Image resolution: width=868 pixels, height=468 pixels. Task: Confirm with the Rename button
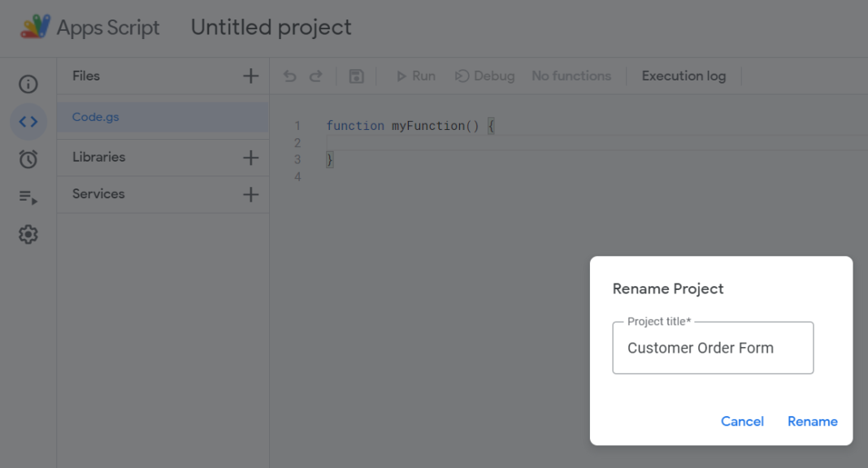[x=813, y=422]
